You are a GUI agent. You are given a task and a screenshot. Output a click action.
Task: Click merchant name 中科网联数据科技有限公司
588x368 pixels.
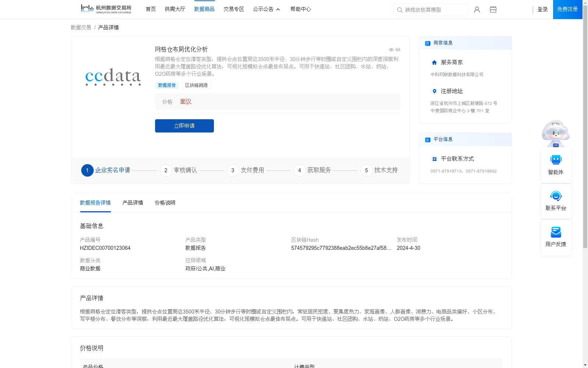pyautogui.click(x=457, y=75)
